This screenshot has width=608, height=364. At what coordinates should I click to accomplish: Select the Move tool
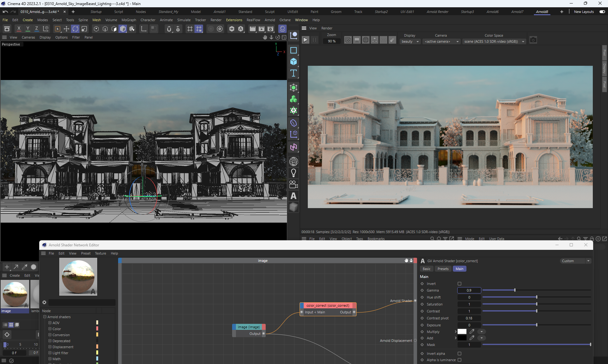click(66, 29)
